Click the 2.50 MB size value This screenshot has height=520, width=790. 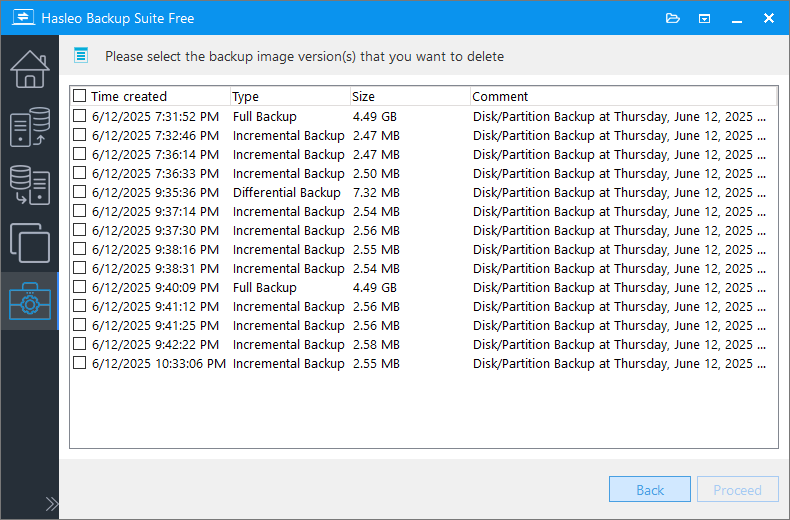click(x=376, y=174)
